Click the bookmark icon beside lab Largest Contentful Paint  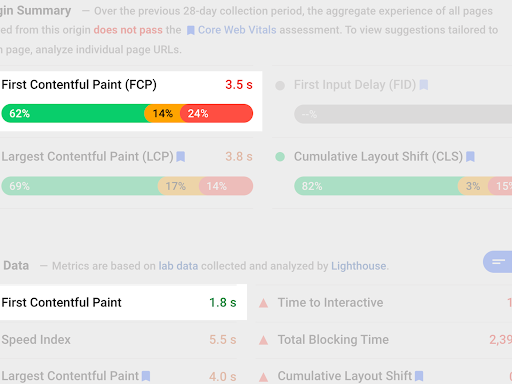(146, 376)
